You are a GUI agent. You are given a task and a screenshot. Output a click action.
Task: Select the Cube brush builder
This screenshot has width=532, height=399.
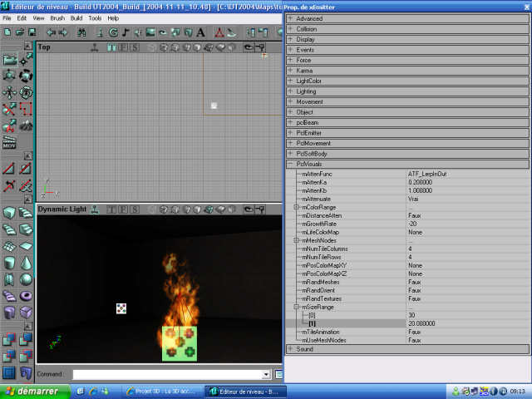(x=9, y=214)
